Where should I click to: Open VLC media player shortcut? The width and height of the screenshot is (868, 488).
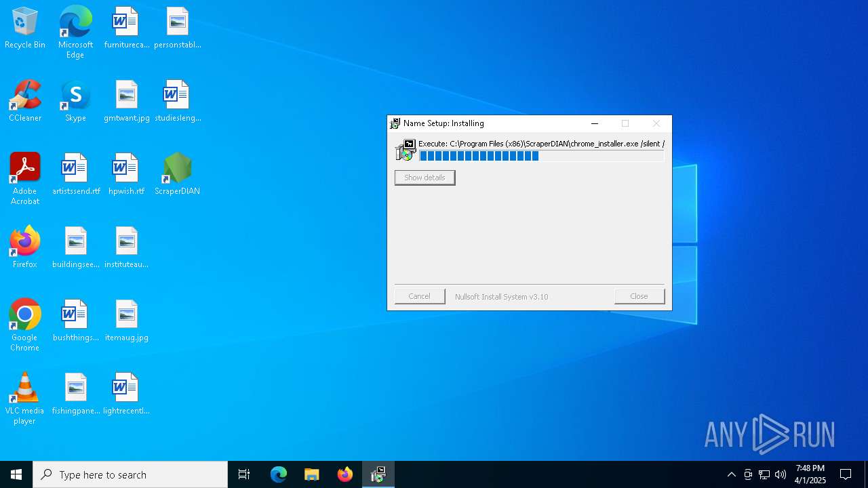click(x=25, y=399)
